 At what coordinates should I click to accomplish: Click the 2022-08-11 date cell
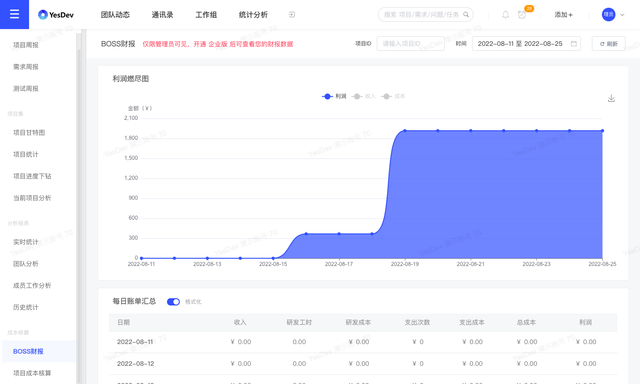pos(135,342)
